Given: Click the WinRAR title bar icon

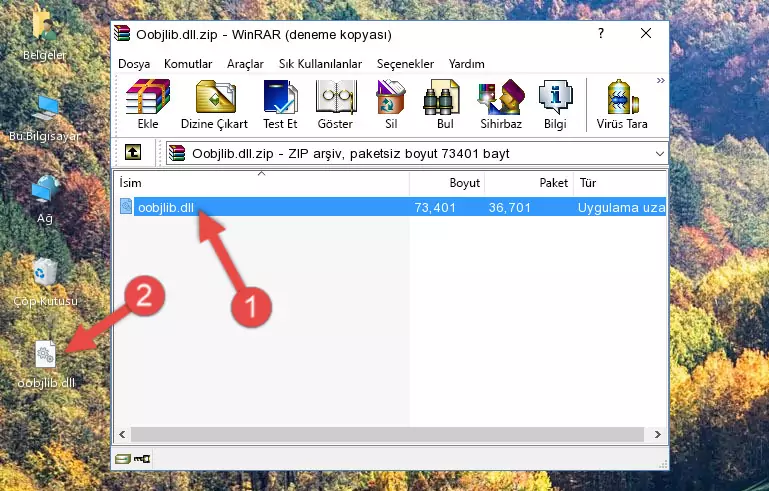Looking at the screenshot, I should click(x=122, y=34).
